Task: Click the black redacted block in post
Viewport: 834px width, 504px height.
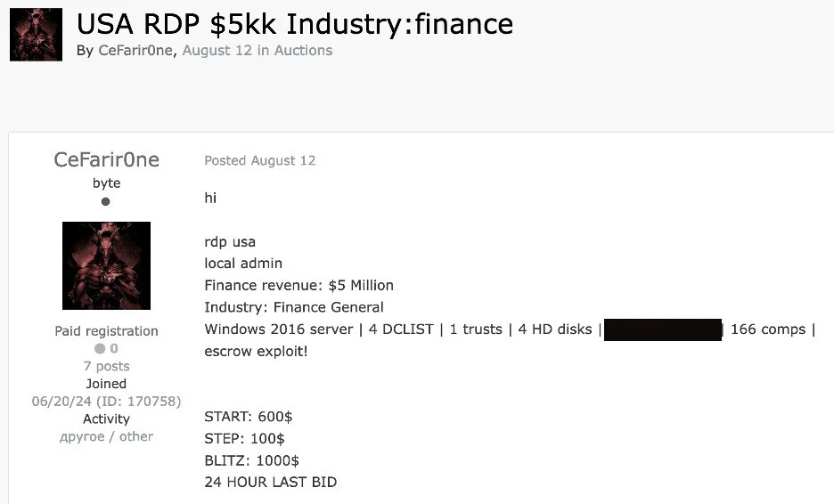Action: [662, 330]
